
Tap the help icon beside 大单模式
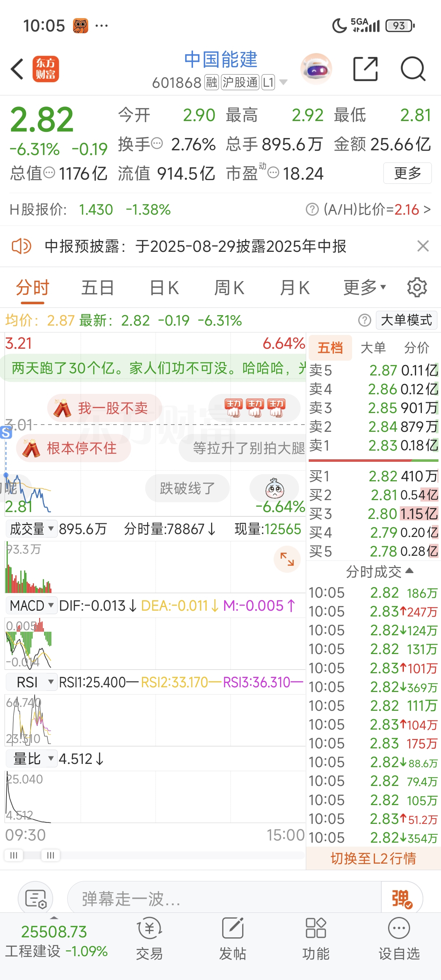pos(364,320)
